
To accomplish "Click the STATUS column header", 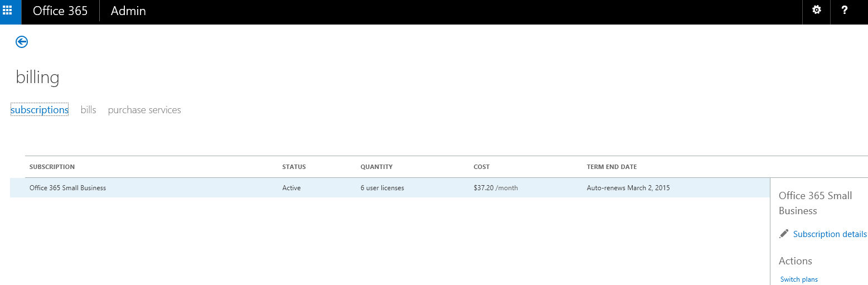I will pyautogui.click(x=294, y=167).
